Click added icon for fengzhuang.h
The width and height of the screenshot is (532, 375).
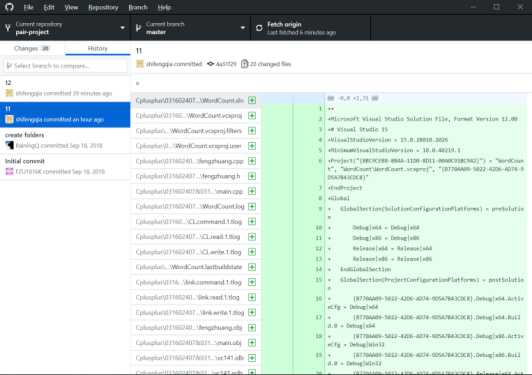(252, 176)
